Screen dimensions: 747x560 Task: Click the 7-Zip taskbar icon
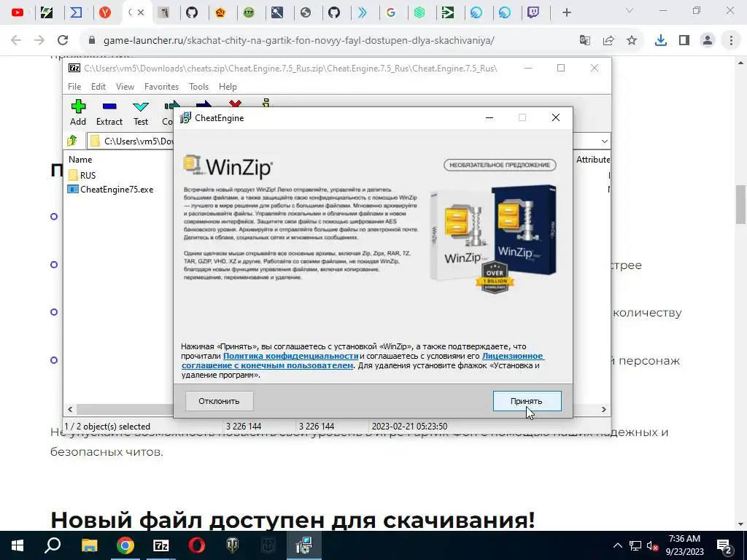point(161,545)
